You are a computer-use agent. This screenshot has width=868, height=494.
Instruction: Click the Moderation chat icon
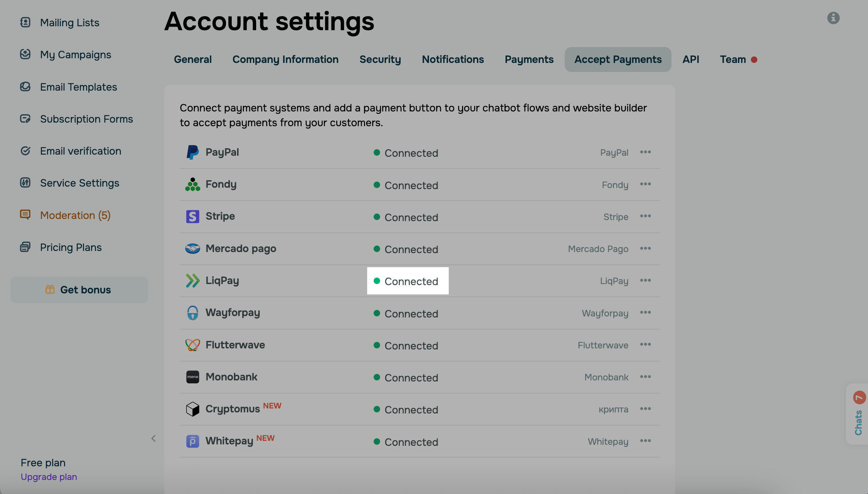tap(25, 215)
